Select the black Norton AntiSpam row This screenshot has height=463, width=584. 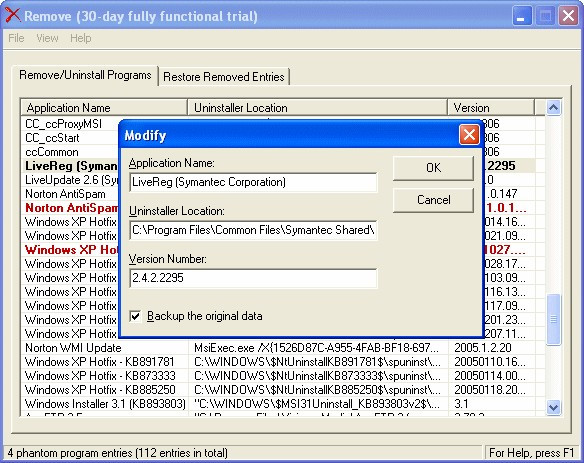[65, 194]
